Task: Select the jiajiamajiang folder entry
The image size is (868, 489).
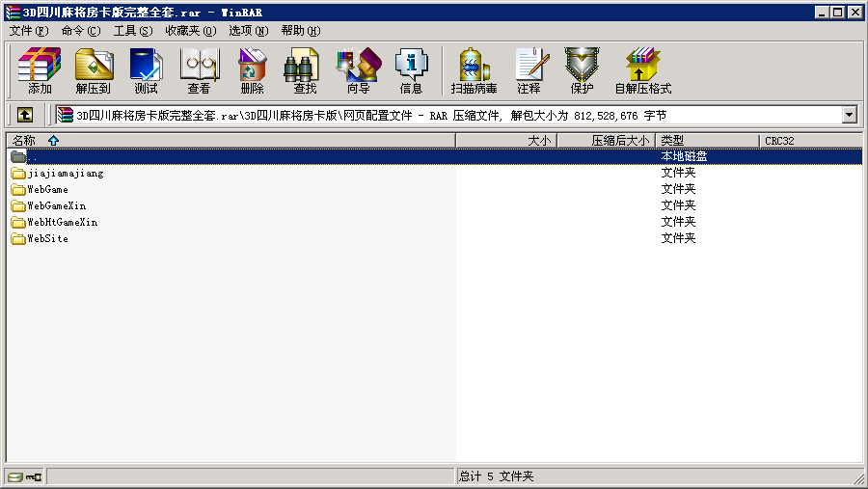Action: [x=65, y=174]
